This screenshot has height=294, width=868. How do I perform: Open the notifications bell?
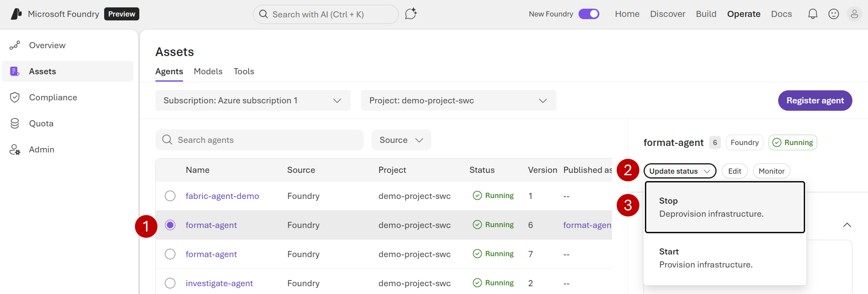812,14
